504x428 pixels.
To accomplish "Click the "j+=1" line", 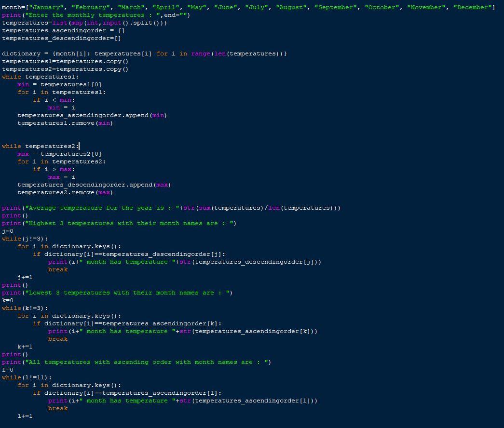I will pos(25,277).
